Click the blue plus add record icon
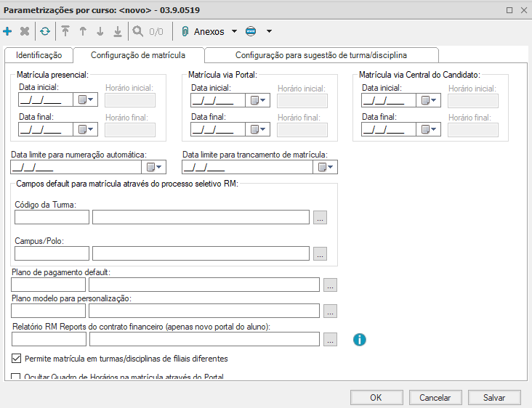 [8, 32]
